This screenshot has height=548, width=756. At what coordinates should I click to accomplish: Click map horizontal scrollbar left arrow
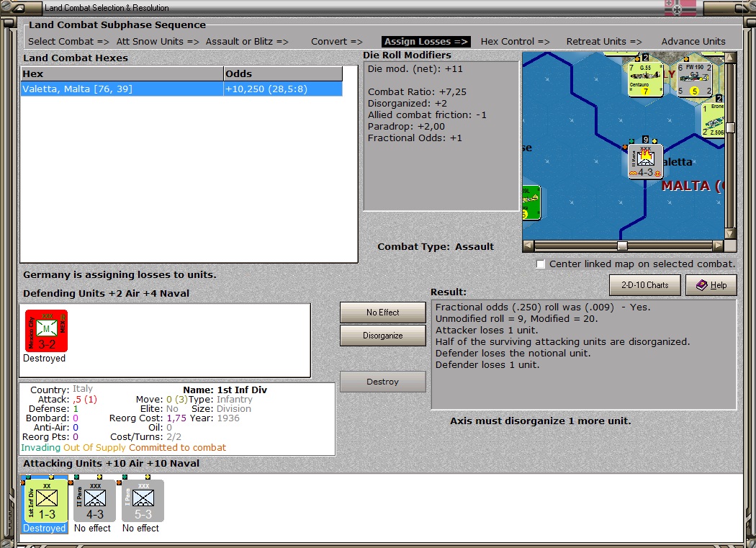[528, 246]
